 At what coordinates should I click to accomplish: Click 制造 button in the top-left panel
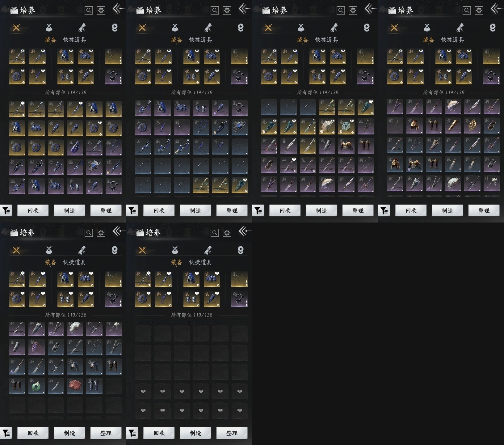click(x=69, y=210)
